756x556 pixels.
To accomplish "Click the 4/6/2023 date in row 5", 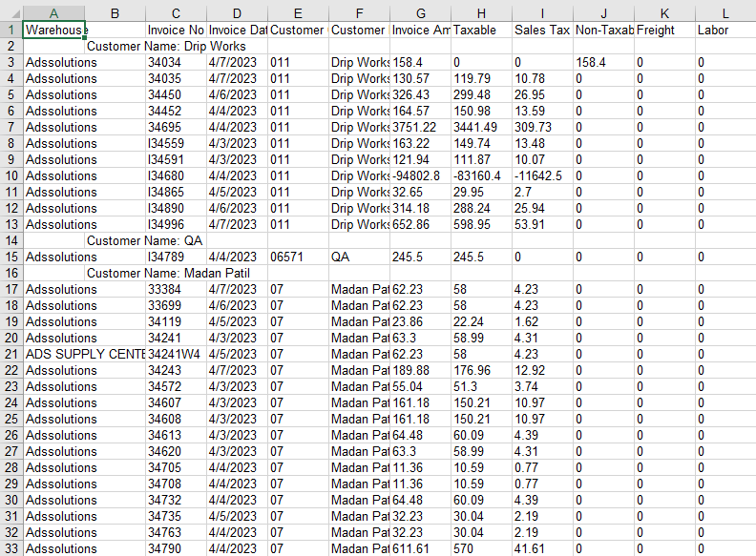I will pos(238,95).
